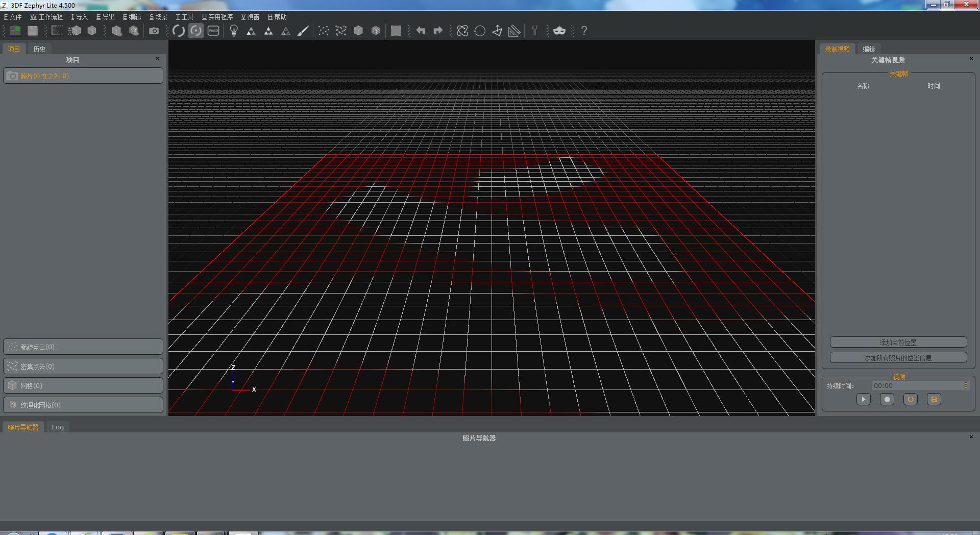Click the camera screenshot icon

(x=154, y=31)
